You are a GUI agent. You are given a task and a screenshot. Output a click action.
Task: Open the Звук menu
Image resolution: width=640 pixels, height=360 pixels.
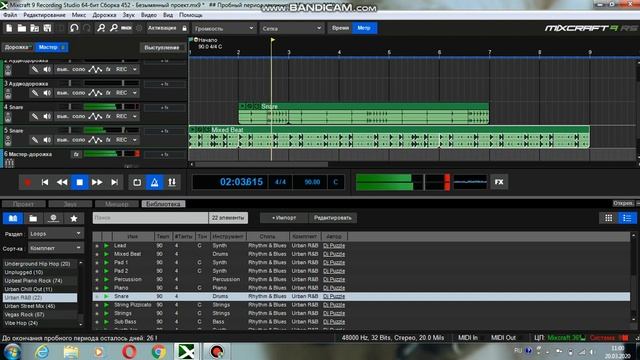click(129, 15)
